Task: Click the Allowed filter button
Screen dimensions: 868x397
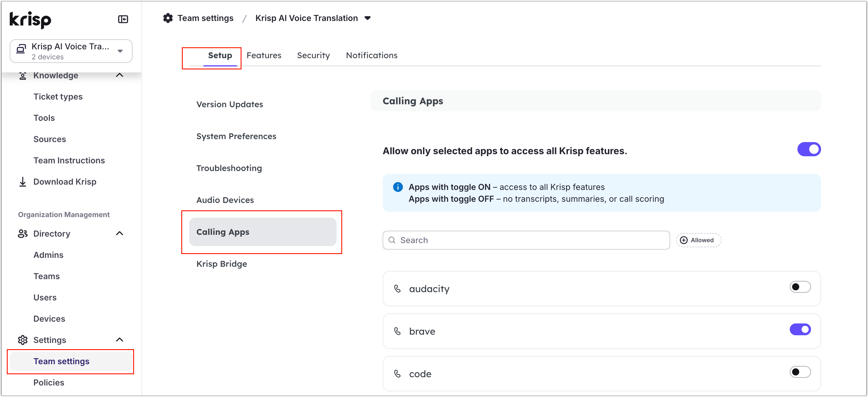Action: [698, 240]
